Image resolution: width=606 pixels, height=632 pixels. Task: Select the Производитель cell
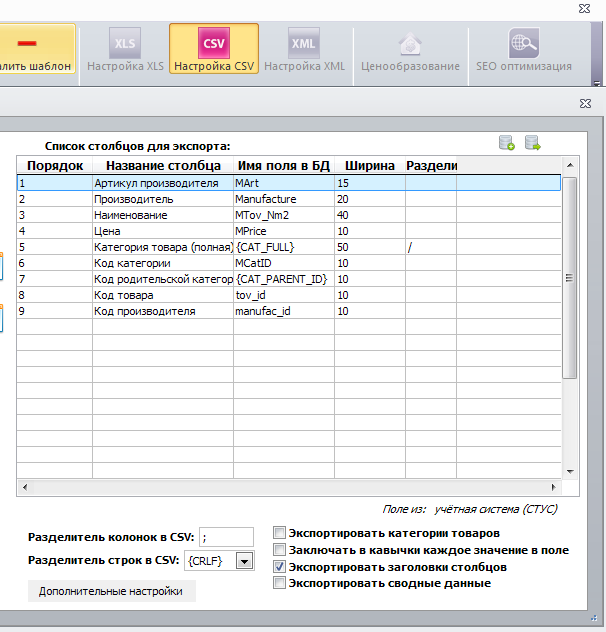(163, 199)
